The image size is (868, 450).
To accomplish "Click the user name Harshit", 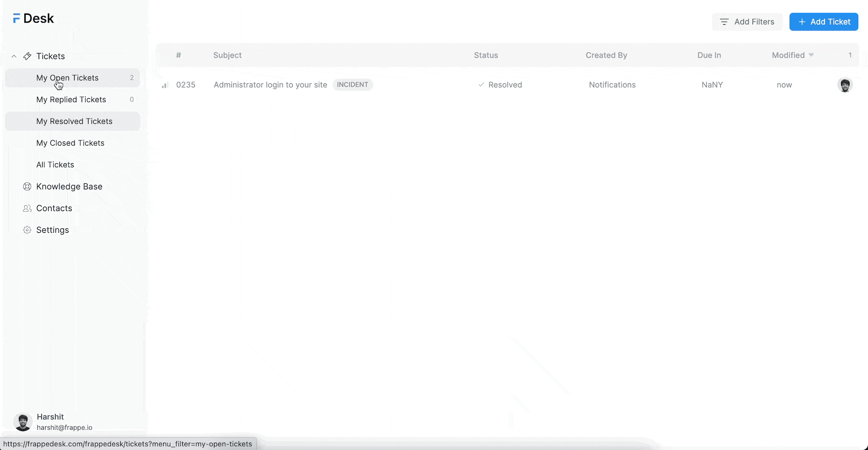I will [x=50, y=417].
